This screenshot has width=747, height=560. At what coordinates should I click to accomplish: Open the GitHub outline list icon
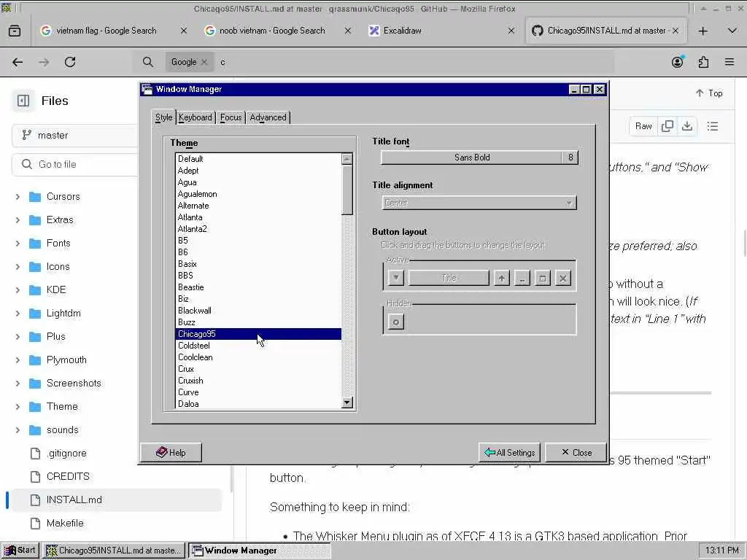coord(713,126)
